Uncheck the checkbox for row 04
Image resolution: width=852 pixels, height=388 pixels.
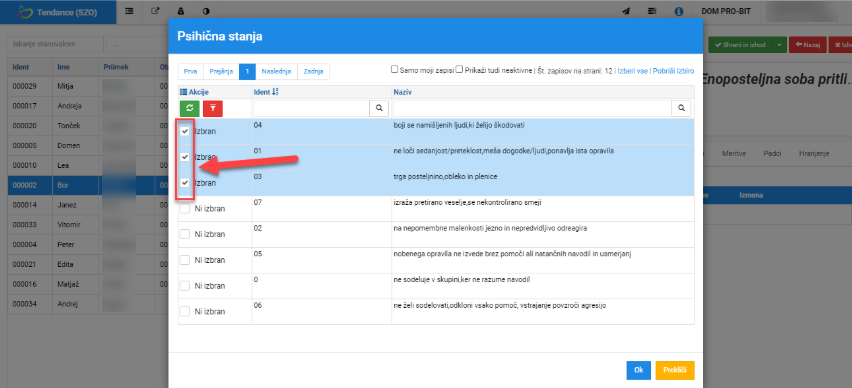click(185, 132)
